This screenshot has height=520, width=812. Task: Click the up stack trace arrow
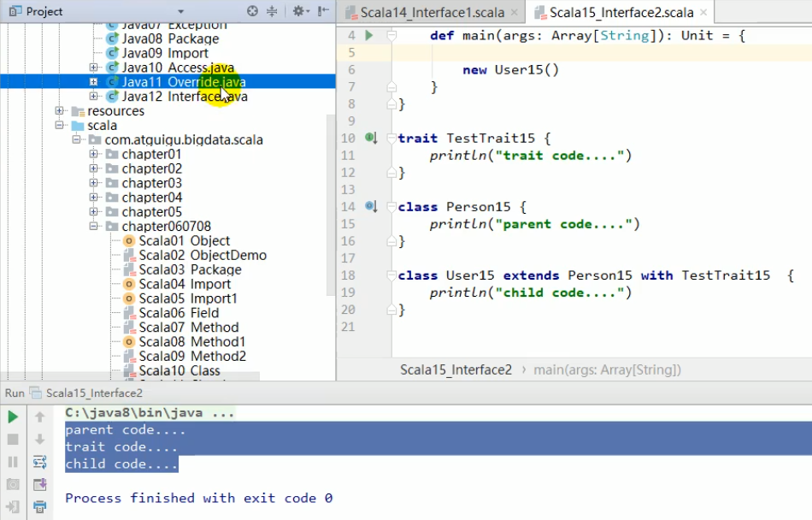point(40,417)
